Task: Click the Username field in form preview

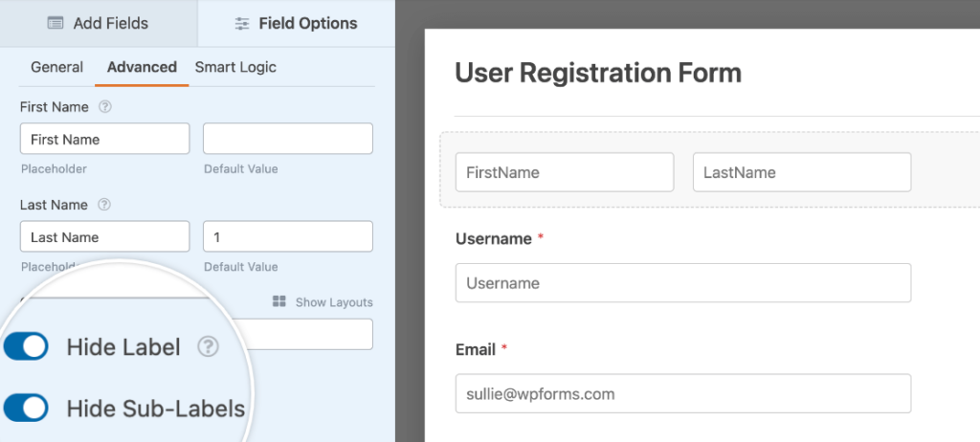Action: (x=683, y=282)
